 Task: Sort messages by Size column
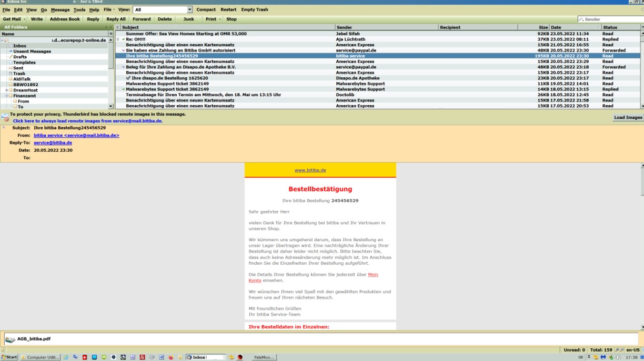(533, 27)
